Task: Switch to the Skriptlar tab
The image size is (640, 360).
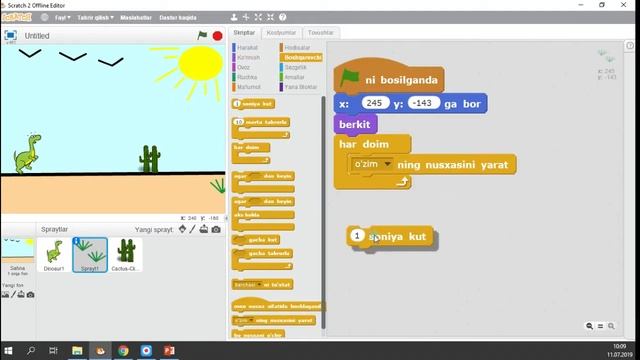Action: point(244,33)
